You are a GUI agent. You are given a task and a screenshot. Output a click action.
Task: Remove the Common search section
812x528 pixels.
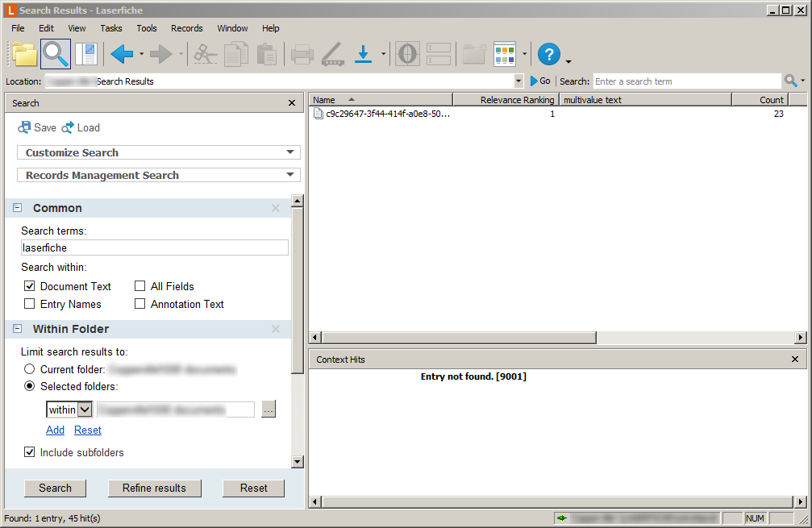[276, 208]
